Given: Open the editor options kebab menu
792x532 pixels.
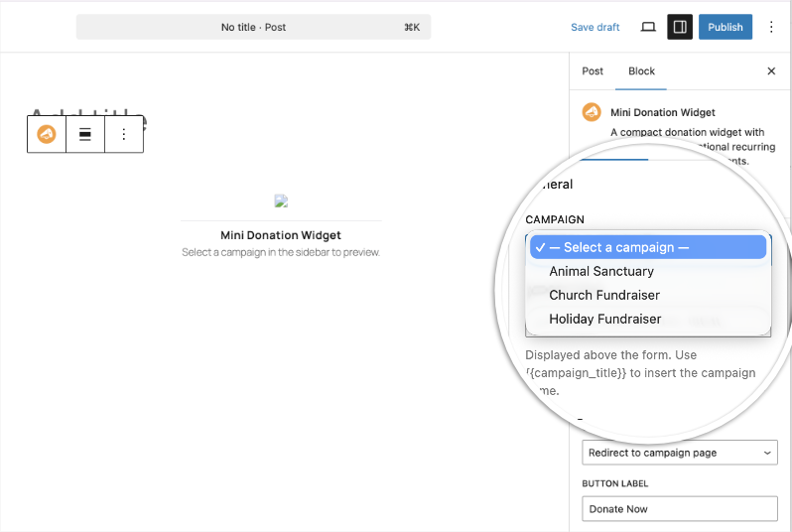Looking at the screenshot, I should tap(771, 27).
